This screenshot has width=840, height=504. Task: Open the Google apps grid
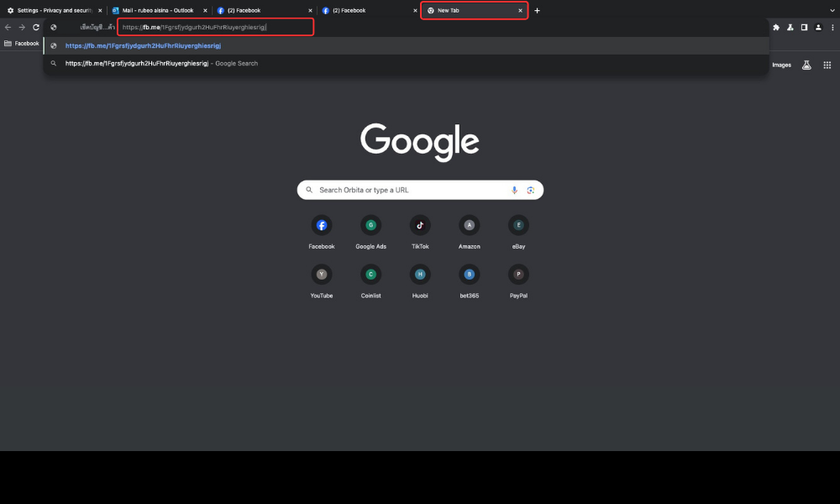tap(827, 65)
